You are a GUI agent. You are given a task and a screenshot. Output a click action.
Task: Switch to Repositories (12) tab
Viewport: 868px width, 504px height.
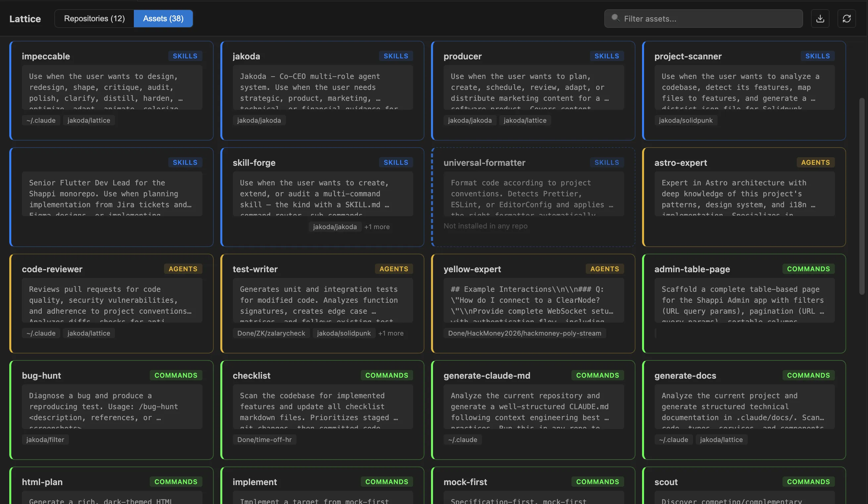(x=94, y=19)
